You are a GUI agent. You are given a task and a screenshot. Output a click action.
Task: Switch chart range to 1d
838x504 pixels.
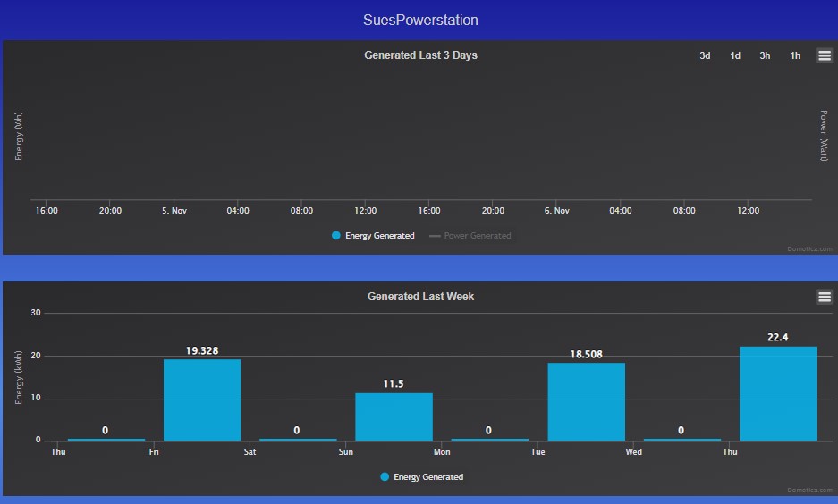coord(735,55)
